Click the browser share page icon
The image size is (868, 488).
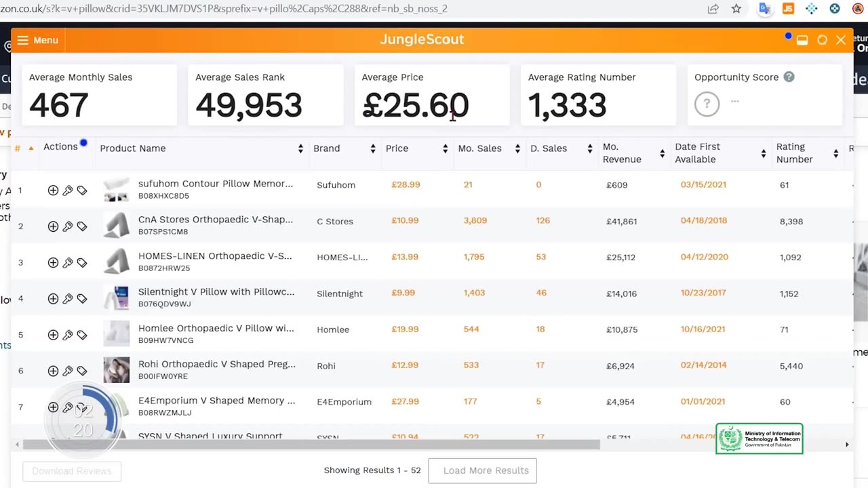(x=713, y=9)
